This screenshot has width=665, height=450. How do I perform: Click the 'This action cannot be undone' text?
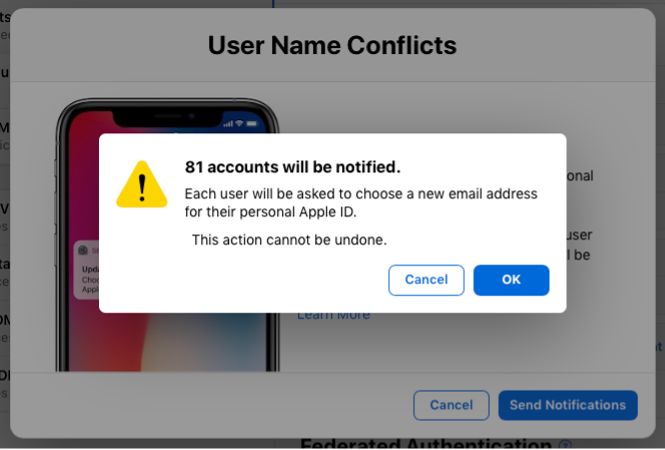pos(289,240)
